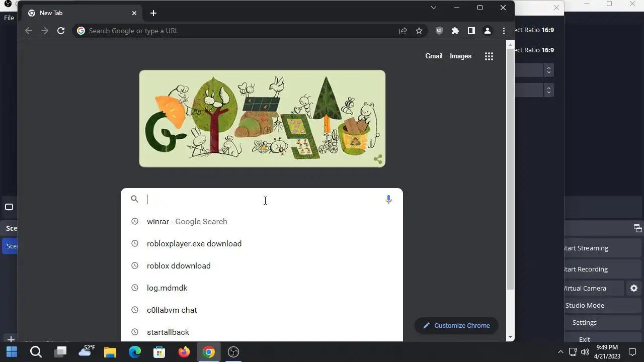Open notification center icon
This screenshot has height=362, width=644.
pos(633,352)
